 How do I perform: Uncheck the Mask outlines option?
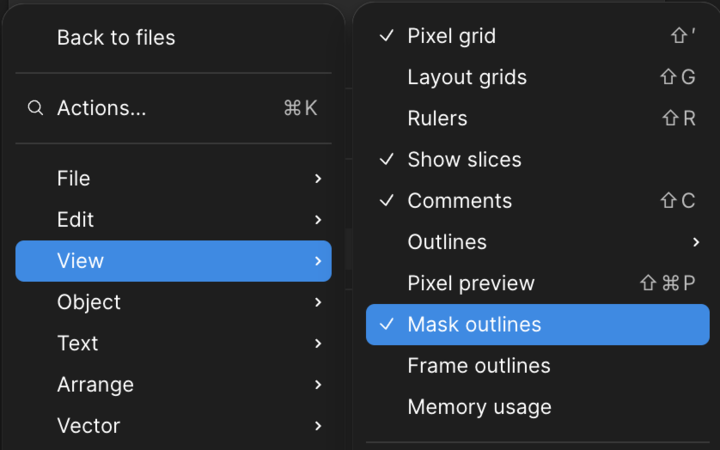(538, 325)
